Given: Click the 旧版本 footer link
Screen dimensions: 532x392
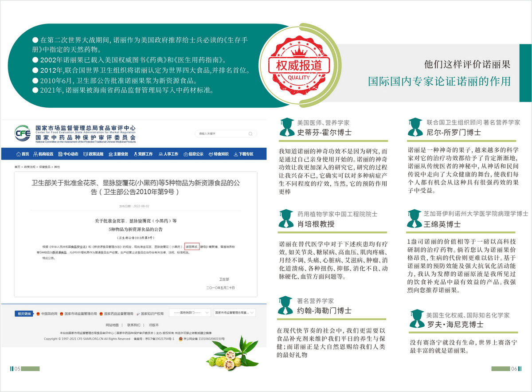Looking at the screenshot, I should [x=154, y=325].
